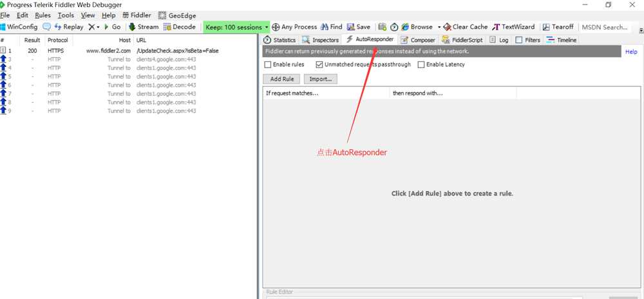Image resolution: width=644 pixels, height=299 pixels.
Task: Switch to the Composer tab
Action: 418,40
